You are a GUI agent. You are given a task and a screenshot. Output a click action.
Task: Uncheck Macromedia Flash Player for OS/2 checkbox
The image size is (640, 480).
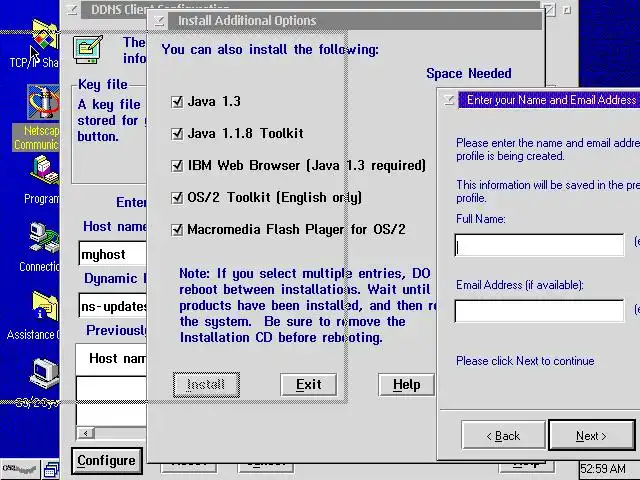[177, 229]
